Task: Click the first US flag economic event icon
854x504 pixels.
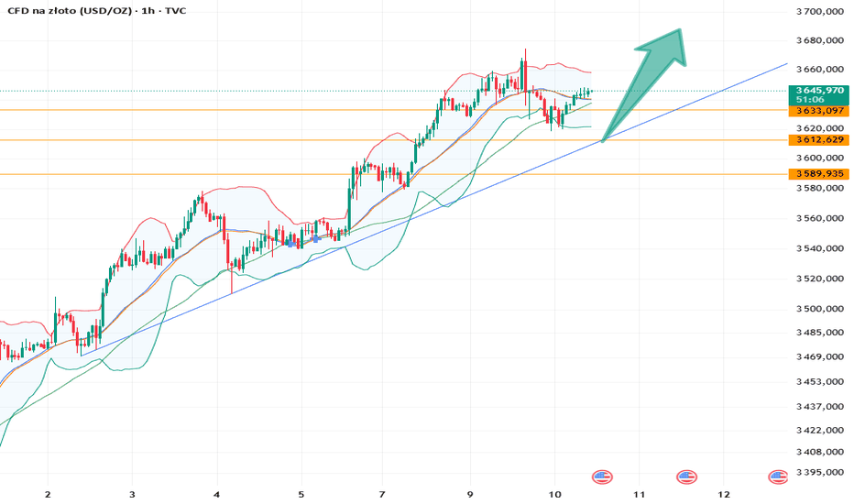Action: pyautogui.click(x=602, y=477)
